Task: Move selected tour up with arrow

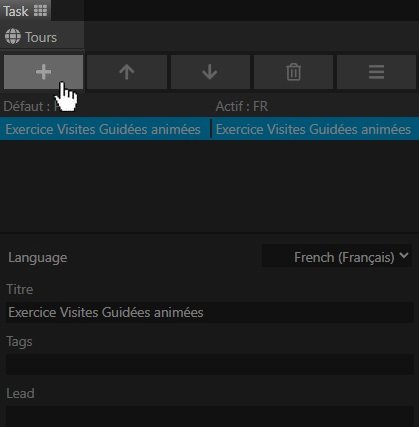Action: [x=127, y=72]
